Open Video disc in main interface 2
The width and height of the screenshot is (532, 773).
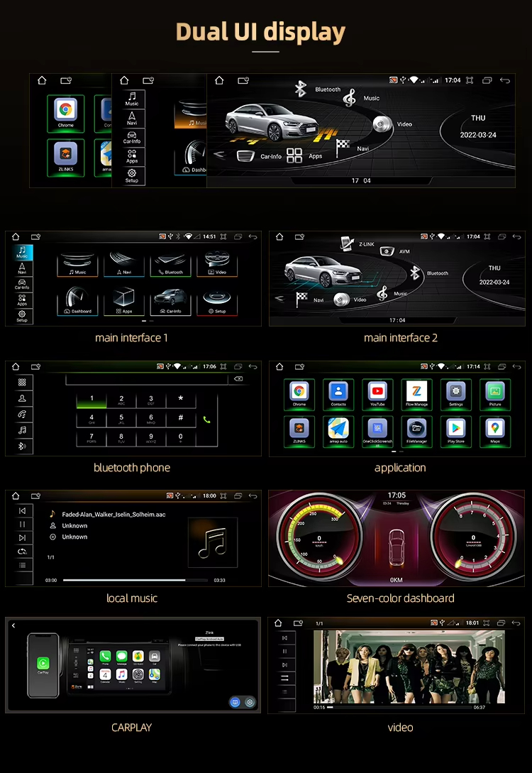[350, 300]
